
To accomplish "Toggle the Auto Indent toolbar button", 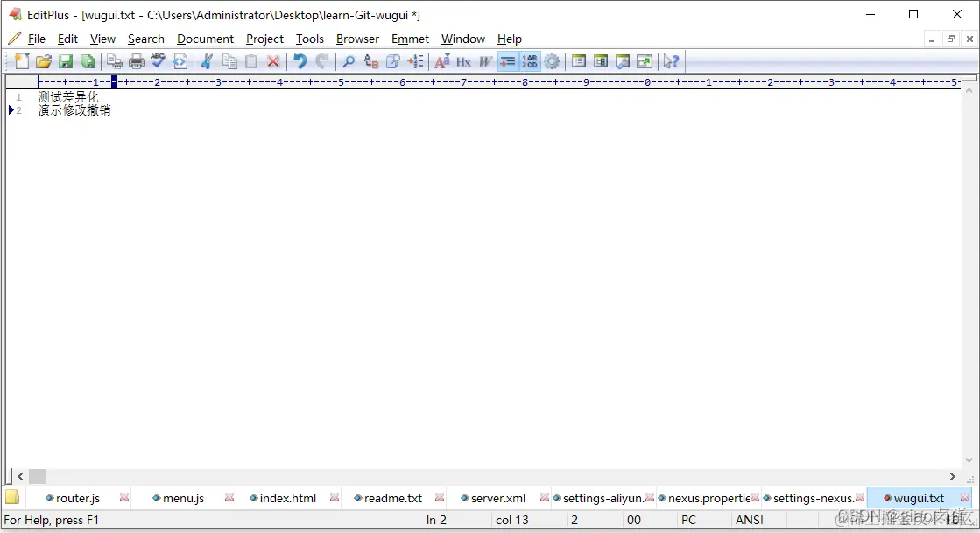I will [x=508, y=61].
